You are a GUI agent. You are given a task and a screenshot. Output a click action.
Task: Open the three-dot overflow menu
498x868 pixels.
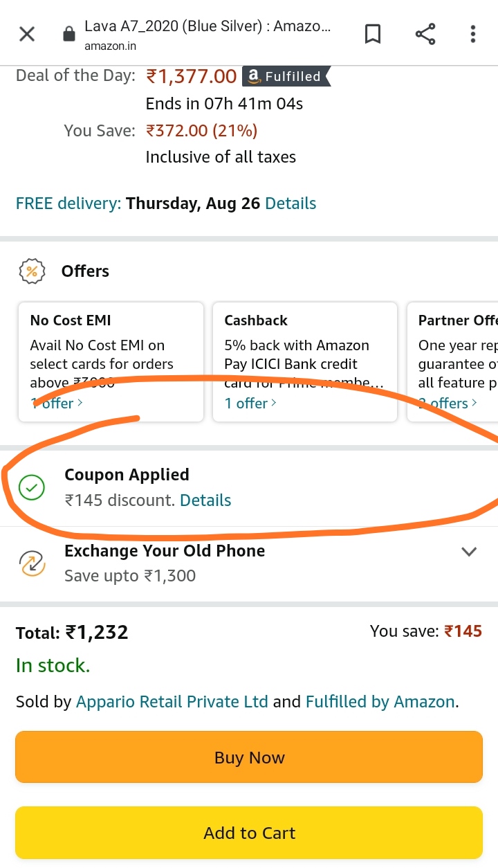point(473,34)
